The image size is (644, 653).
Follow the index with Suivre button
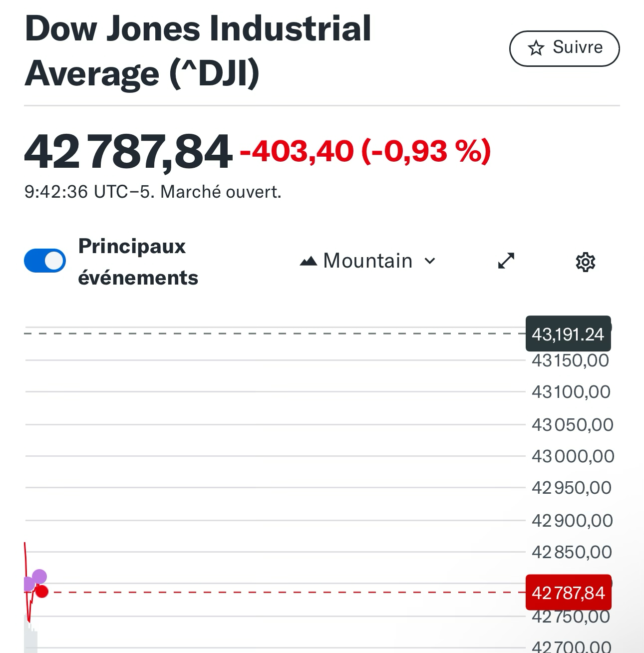(x=564, y=48)
